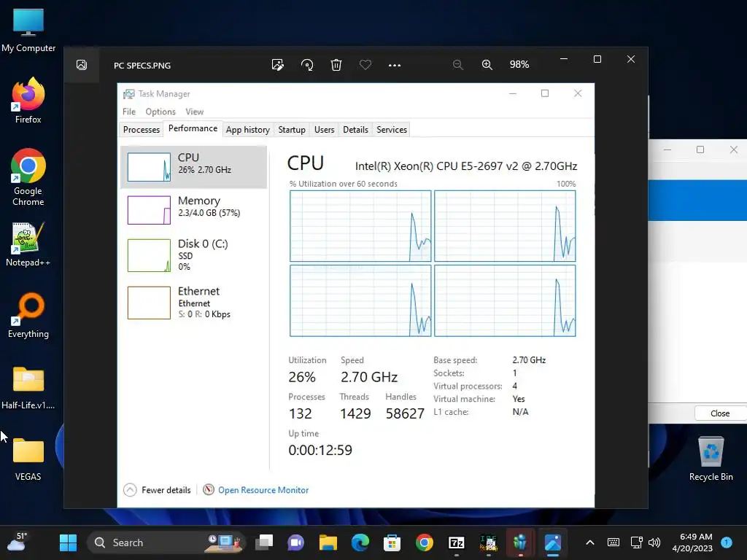The height and width of the screenshot is (560, 747).
Task: Click the PC SPECS.PNG file title
Action: point(142,65)
